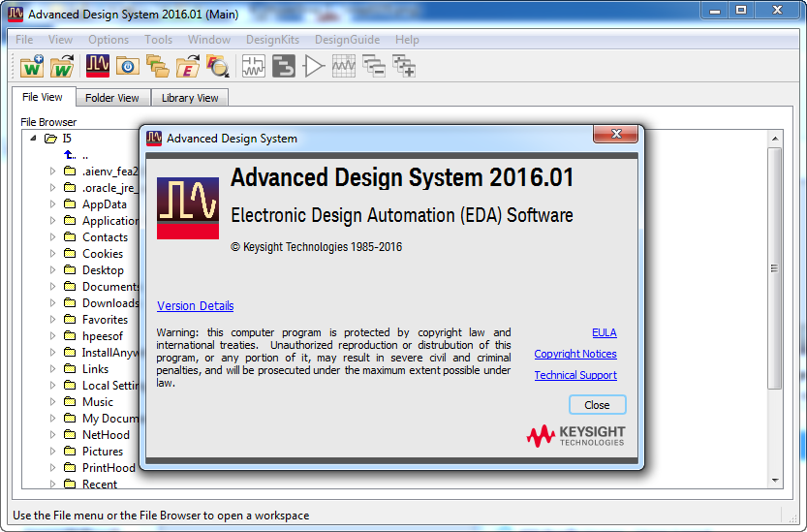Open new data display window icon
807x532 pixels.
344,66
